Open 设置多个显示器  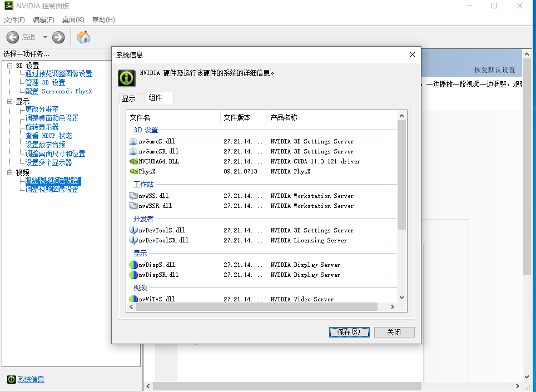(x=48, y=162)
